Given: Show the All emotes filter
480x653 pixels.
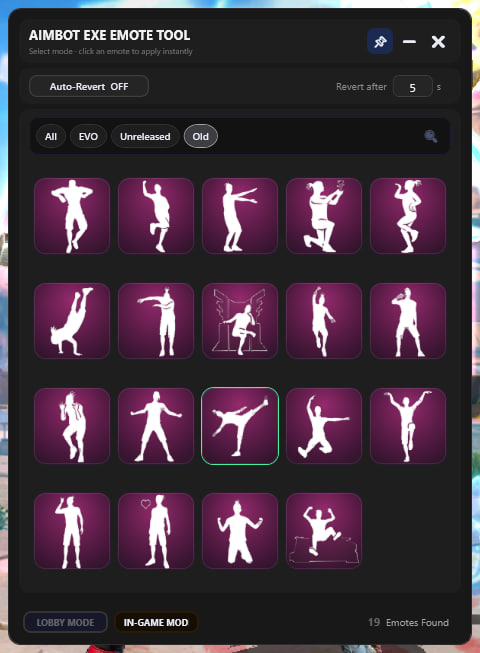Looking at the screenshot, I should 51,136.
